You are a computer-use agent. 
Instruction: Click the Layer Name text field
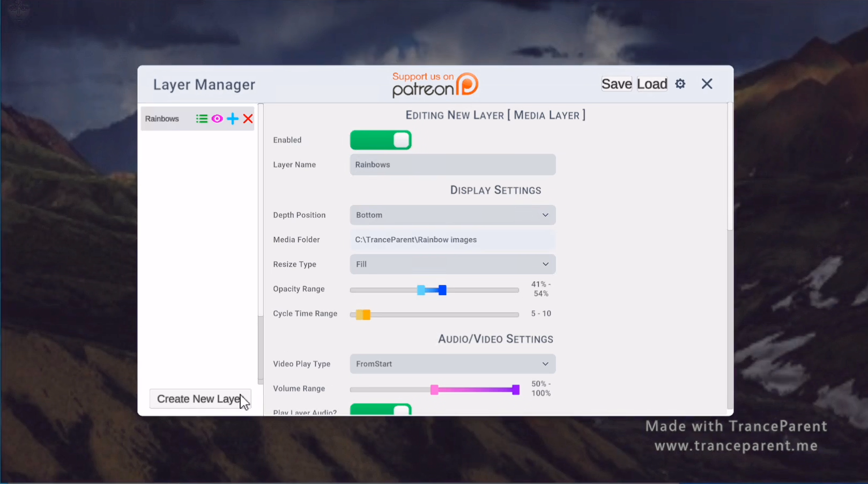[x=452, y=165]
